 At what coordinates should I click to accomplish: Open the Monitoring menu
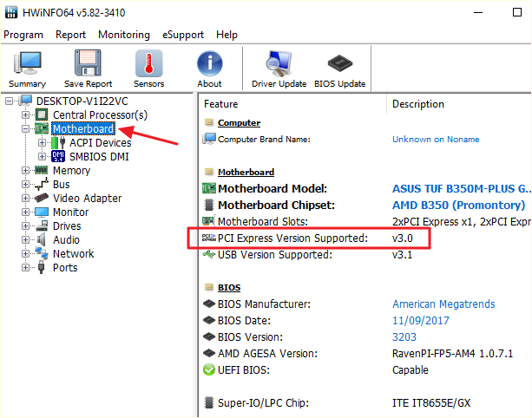coord(124,35)
